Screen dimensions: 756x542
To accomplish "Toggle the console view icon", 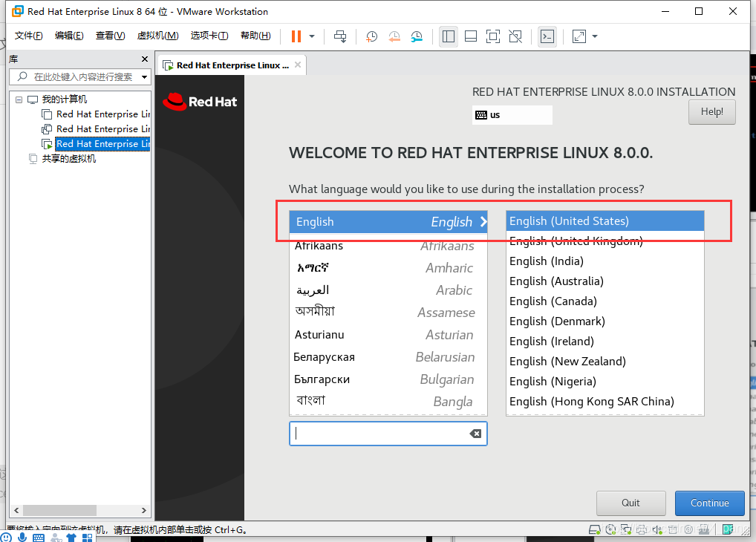I will 547,36.
